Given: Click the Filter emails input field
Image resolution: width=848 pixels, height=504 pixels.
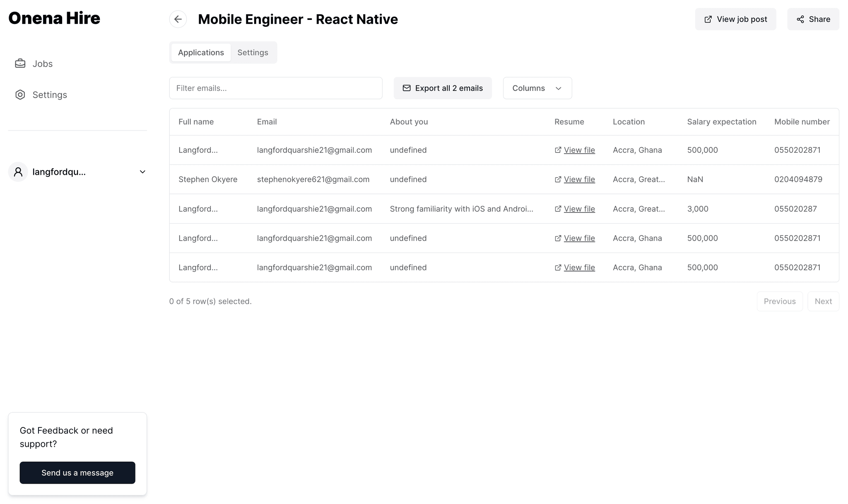Looking at the screenshot, I should pyautogui.click(x=276, y=88).
